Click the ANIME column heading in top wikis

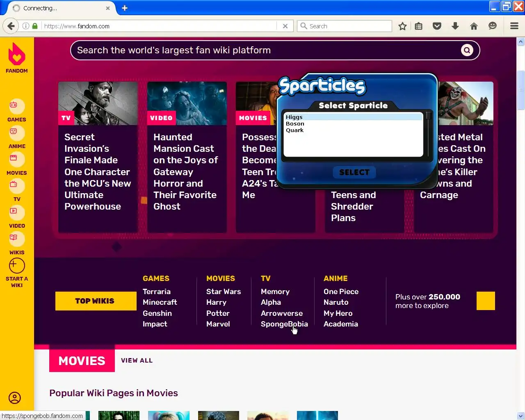point(336,278)
